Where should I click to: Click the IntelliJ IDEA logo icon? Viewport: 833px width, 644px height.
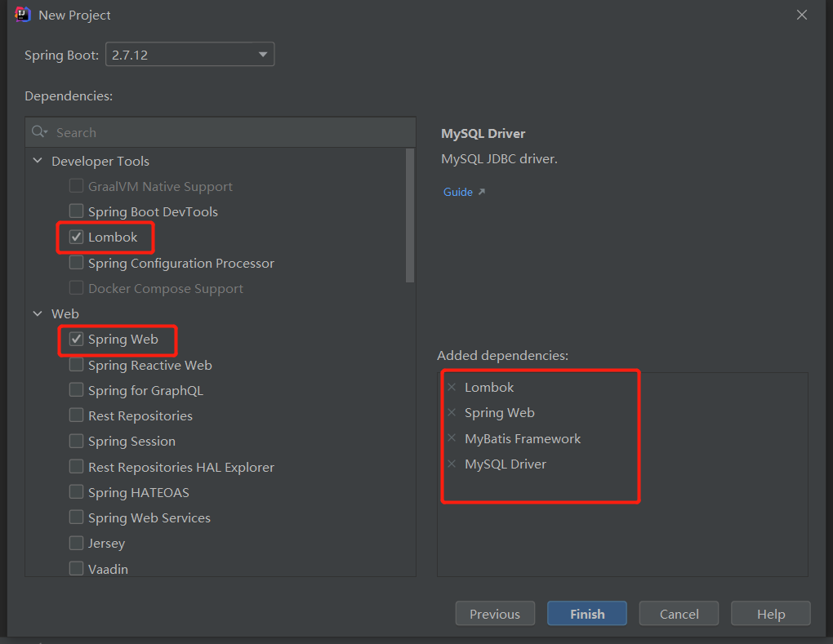click(23, 15)
